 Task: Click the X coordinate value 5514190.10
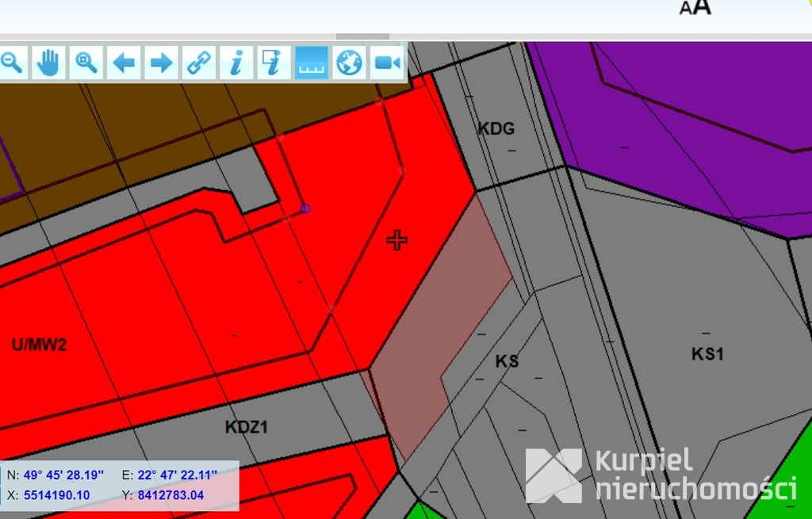(x=56, y=495)
